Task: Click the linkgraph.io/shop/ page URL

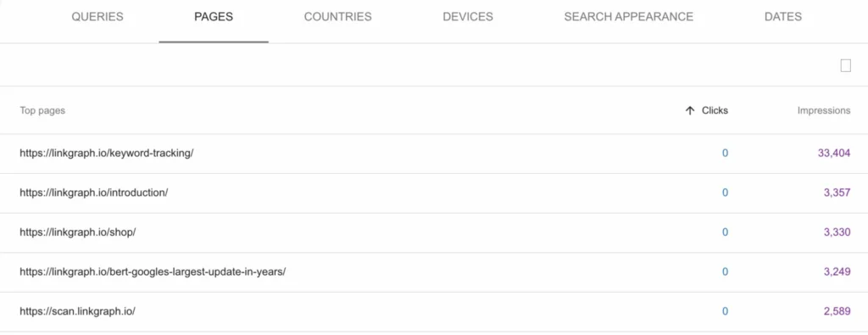Action: click(x=78, y=232)
